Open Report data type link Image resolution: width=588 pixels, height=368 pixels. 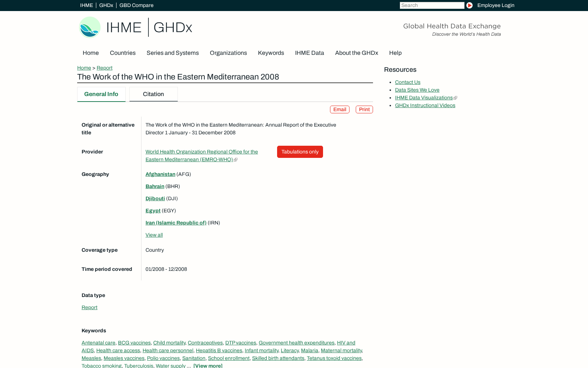pyautogui.click(x=89, y=307)
